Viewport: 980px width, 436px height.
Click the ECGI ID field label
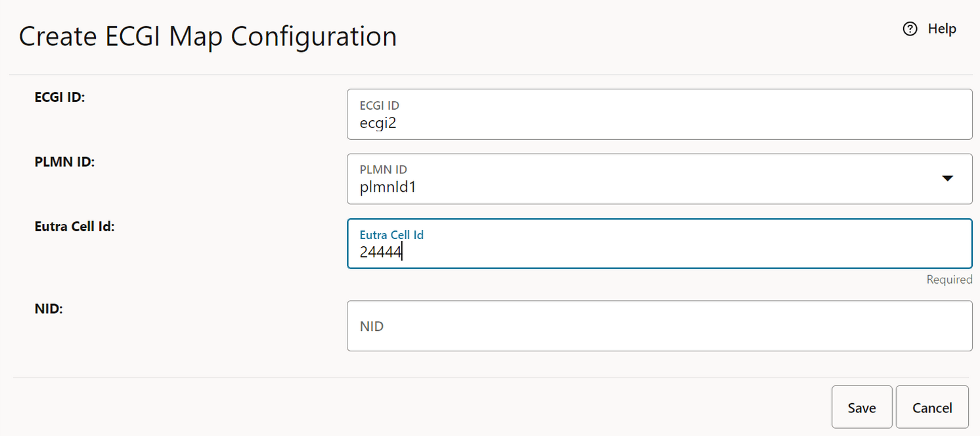60,97
